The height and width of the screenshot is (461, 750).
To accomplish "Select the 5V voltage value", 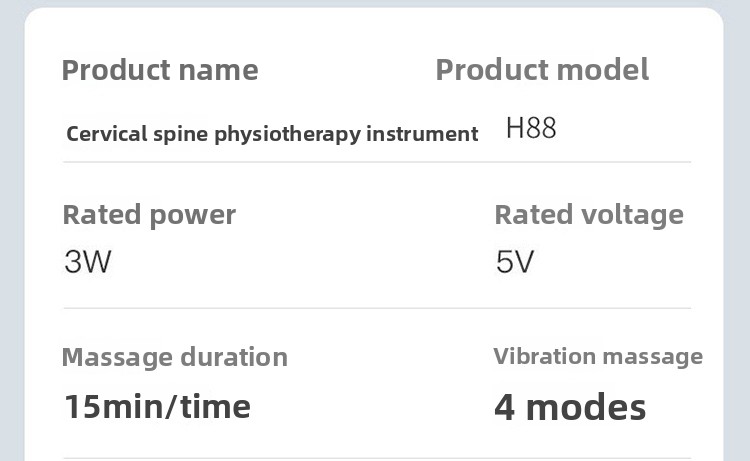I will tap(515, 262).
